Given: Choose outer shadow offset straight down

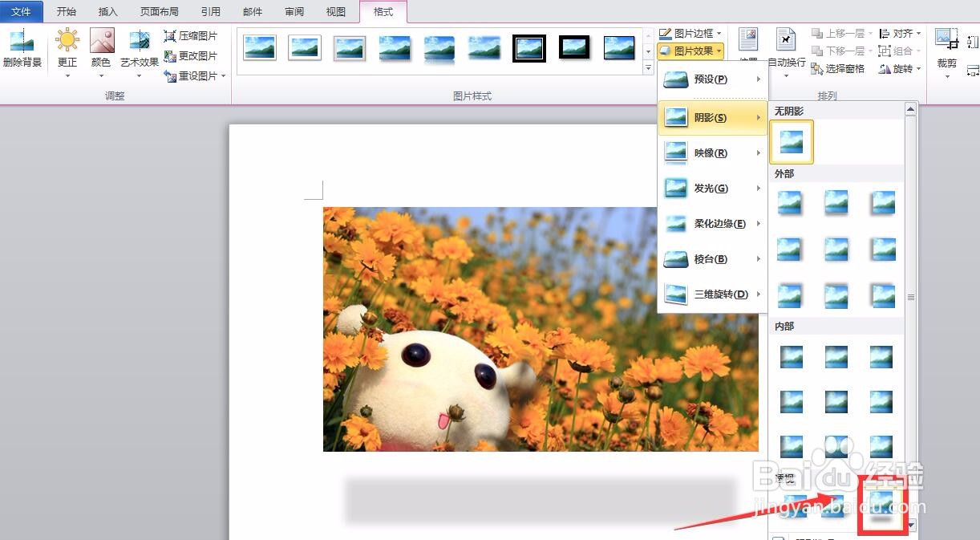Looking at the screenshot, I should tap(836, 201).
